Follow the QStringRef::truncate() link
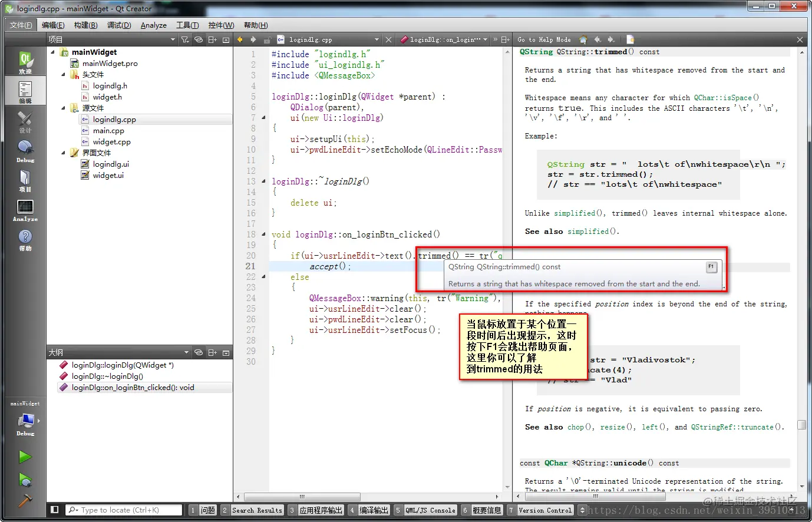 pos(737,427)
